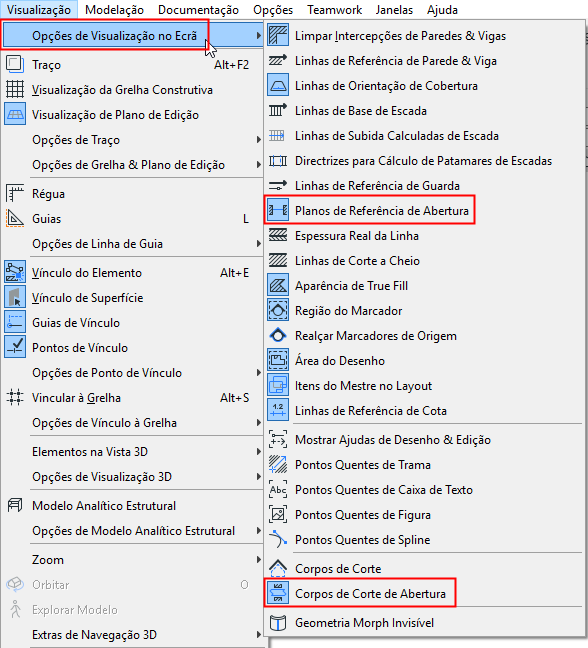Select the 'Geometria Morph Invisível' label
The width and height of the screenshot is (588, 648).
pyautogui.click(x=364, y=623)
